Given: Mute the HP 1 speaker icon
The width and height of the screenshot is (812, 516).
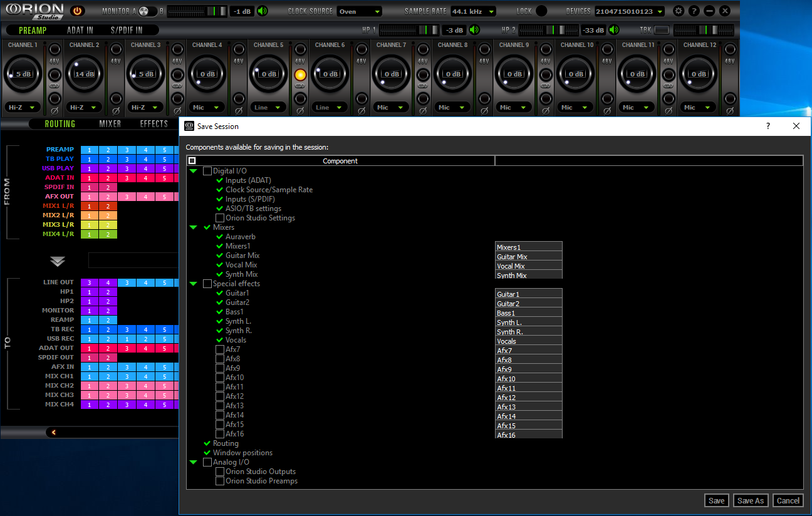Looking at the screenshot, I should (x=474, y=30).
